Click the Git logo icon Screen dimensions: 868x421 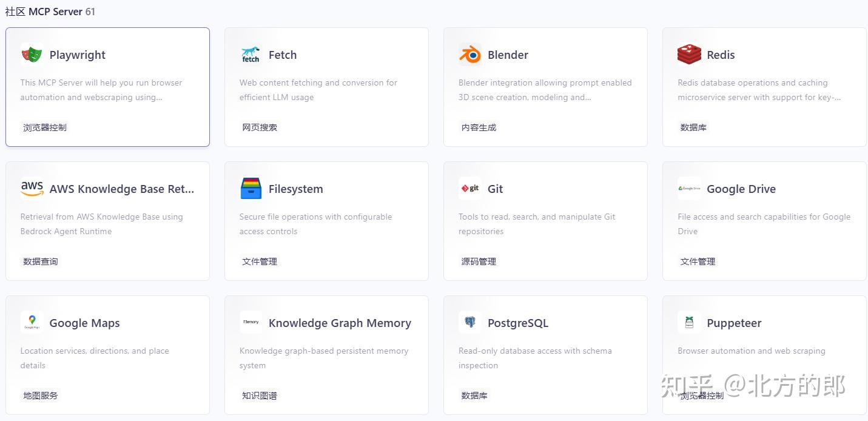pos(469,189)
